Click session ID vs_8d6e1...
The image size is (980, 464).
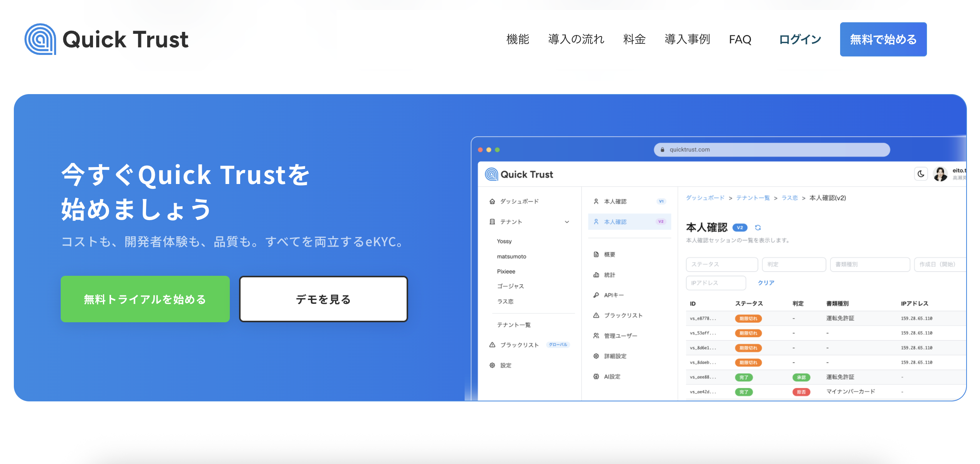pos(703,348)
